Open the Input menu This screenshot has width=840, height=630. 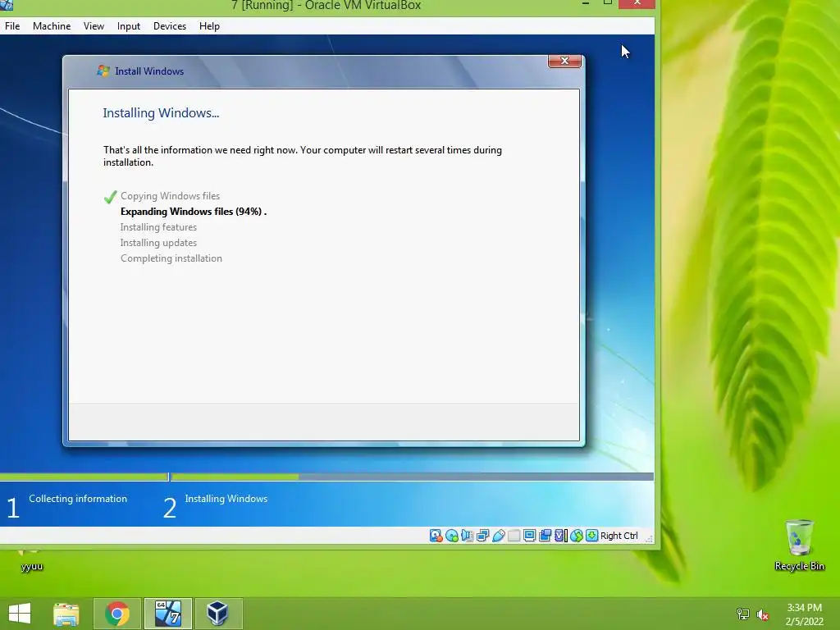click(x=129, y=25)
